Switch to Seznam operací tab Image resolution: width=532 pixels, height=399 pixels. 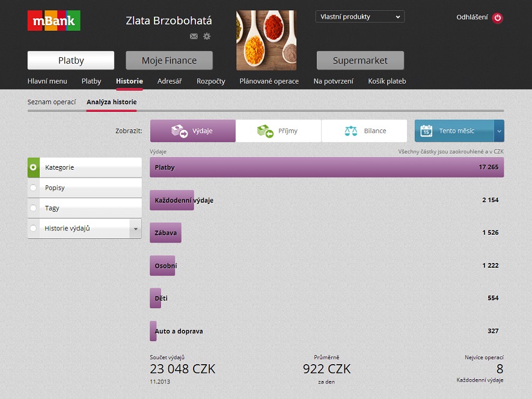[x=52, y=102]
